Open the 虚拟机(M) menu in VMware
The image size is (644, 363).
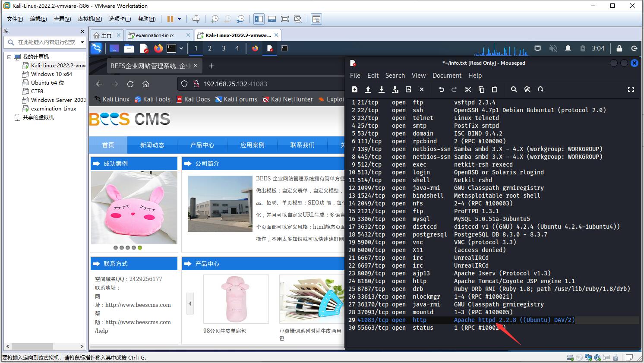[90, 19]
